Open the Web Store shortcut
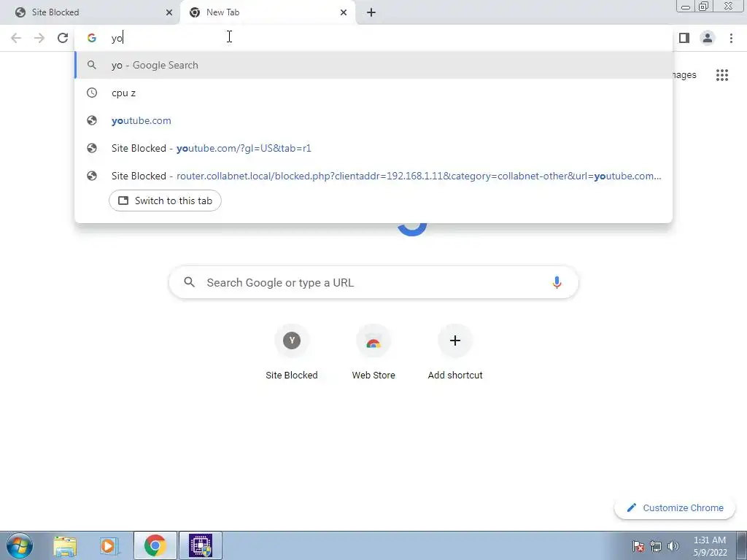This screenshot has width=747, height=560. [373, 352]
